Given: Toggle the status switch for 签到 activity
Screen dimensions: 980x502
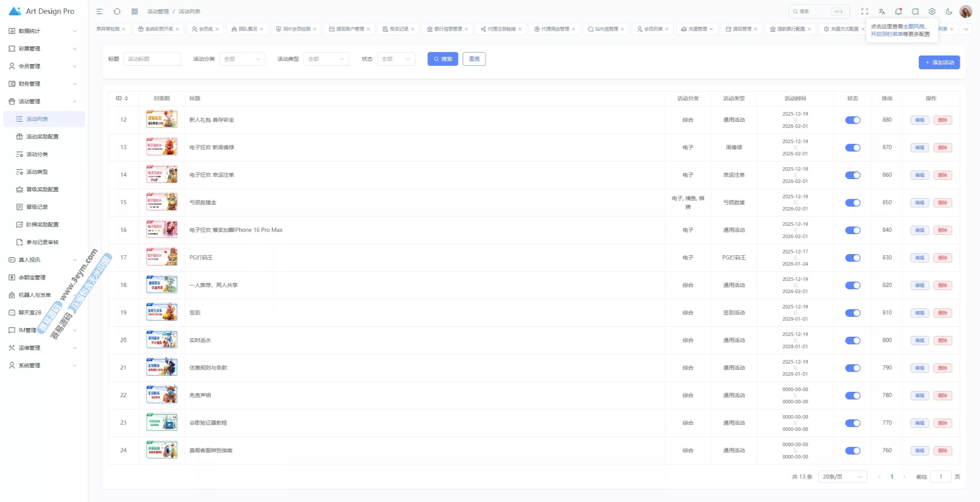Looking at the screenshot, I should click(853, 313).
